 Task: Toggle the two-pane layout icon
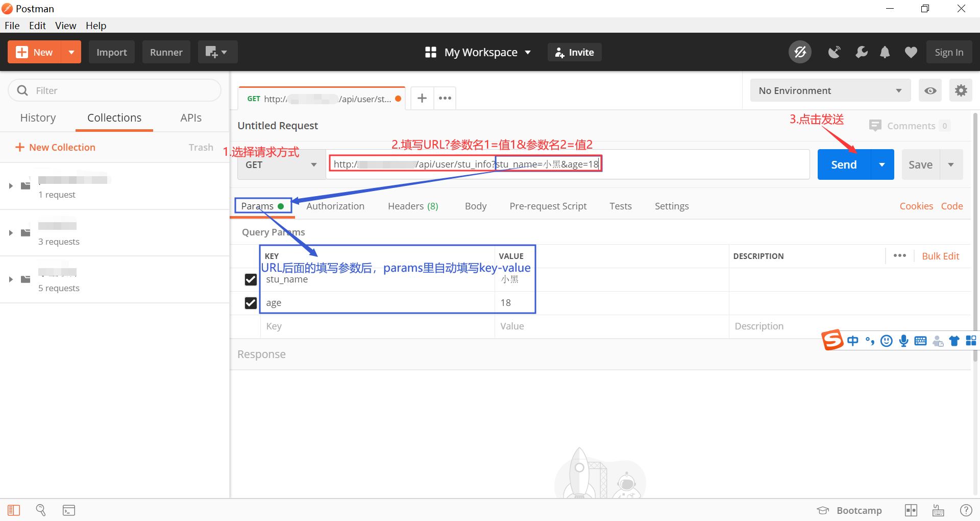[911, 510]
